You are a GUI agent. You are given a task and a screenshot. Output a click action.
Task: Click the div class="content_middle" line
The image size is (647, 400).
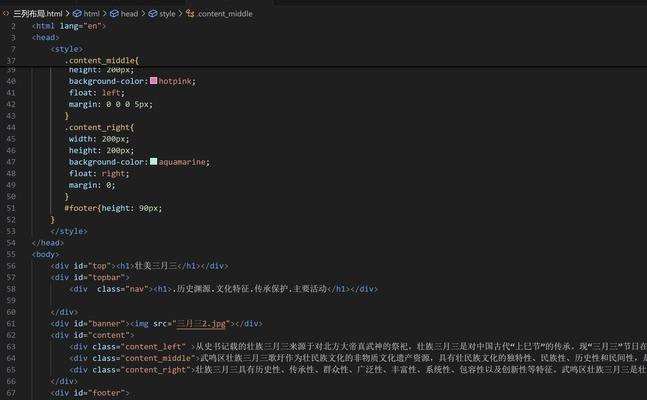coord(358,358)
